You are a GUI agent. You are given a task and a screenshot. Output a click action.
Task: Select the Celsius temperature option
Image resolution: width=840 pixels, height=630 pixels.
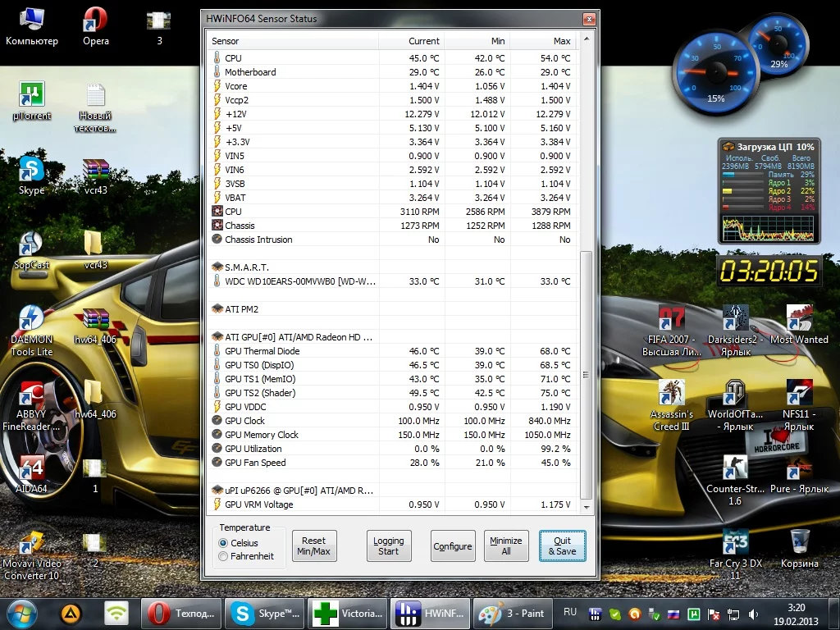click(x=239, y=543)
